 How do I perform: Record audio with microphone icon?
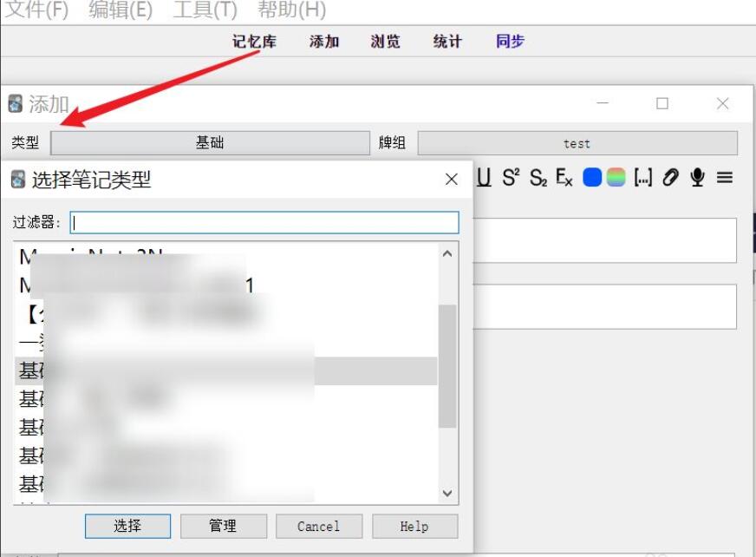(697, 178)
